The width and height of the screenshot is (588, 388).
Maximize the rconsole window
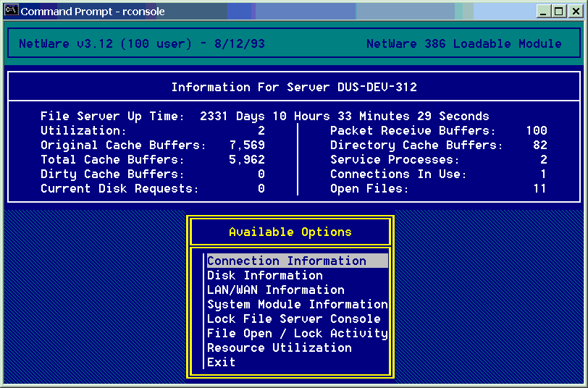tap(558, 12)
